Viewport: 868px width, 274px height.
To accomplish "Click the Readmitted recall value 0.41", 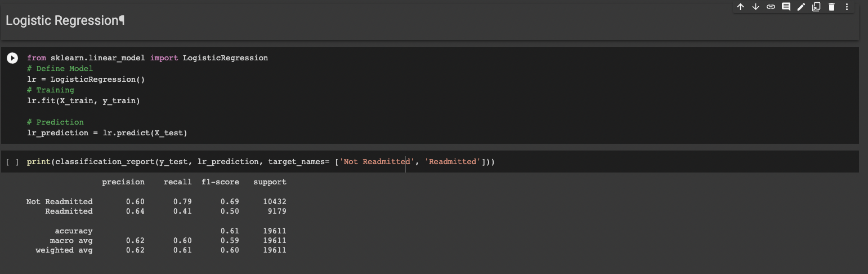I will 182,211.
